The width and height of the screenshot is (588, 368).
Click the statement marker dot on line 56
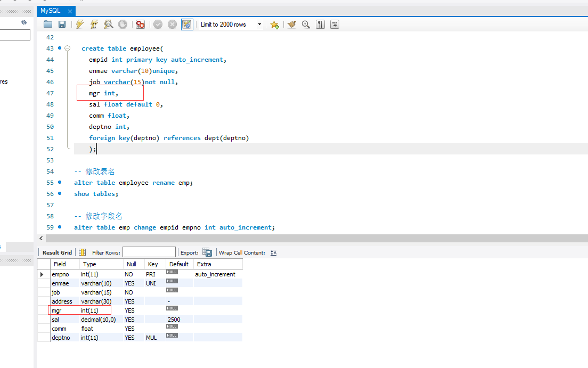click(x=60, y=193)
